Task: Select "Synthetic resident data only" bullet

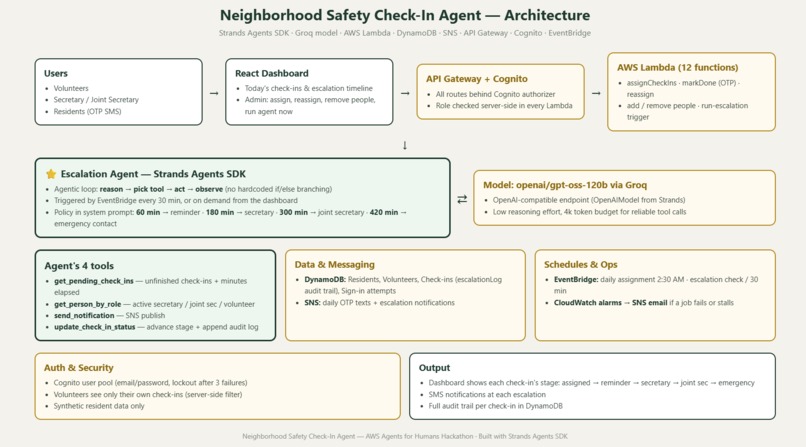Action: [x=99, y=406]
